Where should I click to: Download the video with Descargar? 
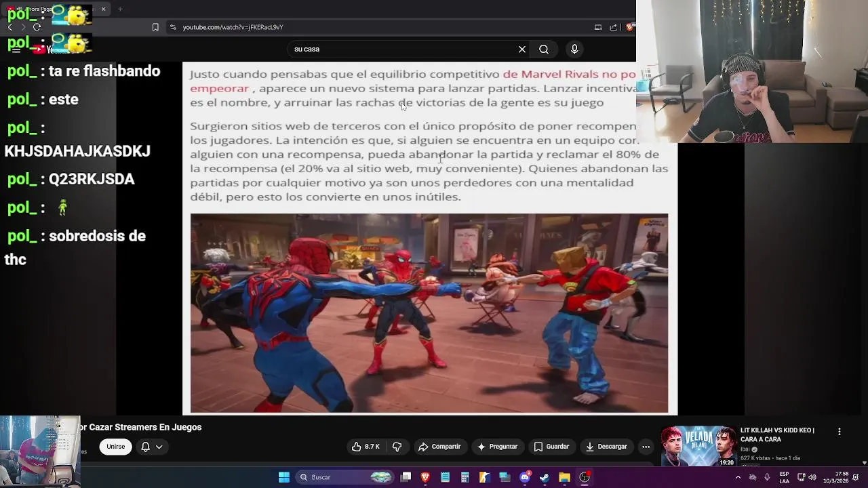[606, 447]
